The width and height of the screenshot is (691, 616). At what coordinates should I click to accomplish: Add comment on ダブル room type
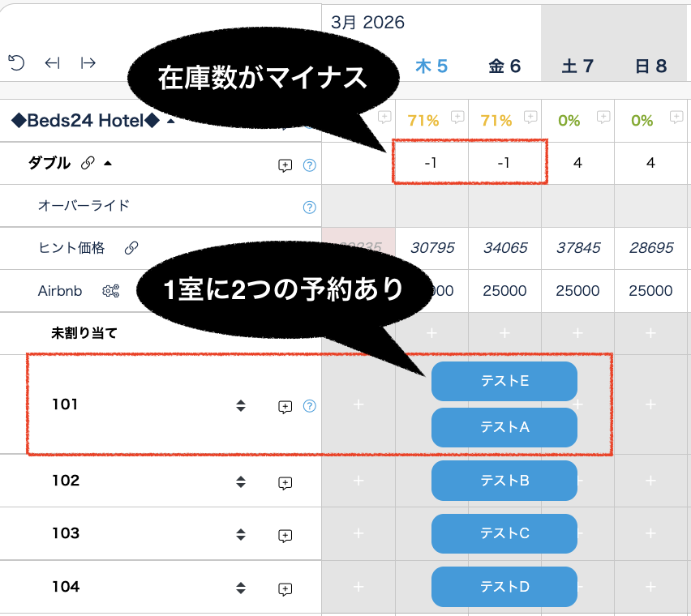(285, 165)
